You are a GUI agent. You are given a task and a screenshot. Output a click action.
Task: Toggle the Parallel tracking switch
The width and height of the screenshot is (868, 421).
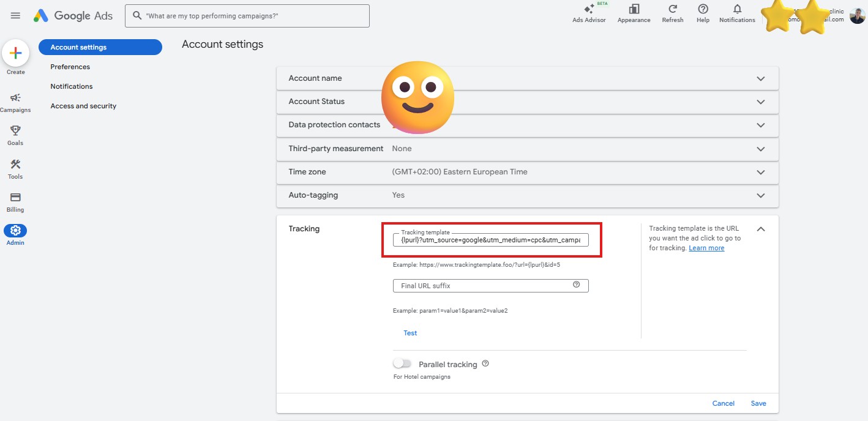[x=402, y=363]
